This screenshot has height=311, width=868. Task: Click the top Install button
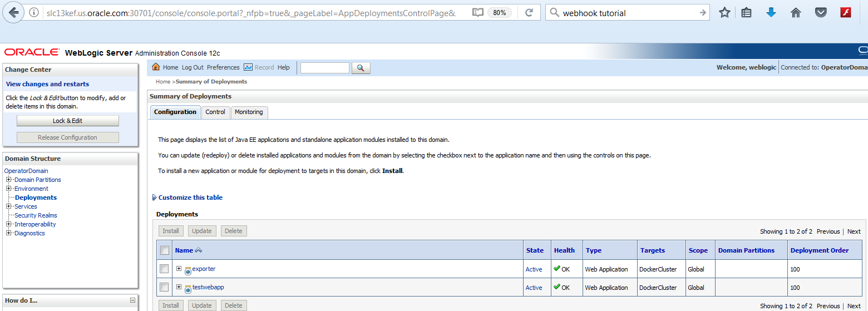(x=171, y=231)
